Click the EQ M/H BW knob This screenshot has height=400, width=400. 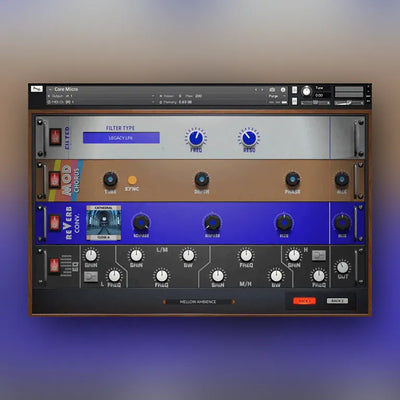276,276
